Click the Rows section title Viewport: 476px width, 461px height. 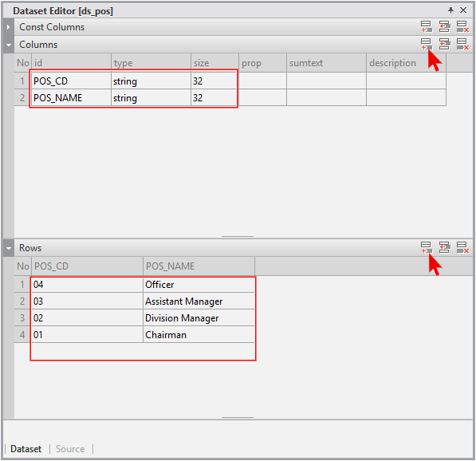tap(30, 248)
